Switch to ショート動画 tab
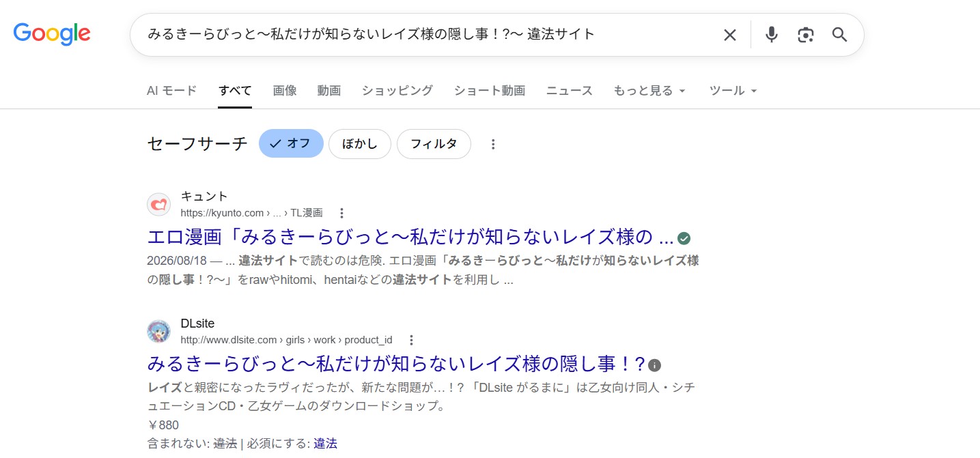 pos(490,91)
